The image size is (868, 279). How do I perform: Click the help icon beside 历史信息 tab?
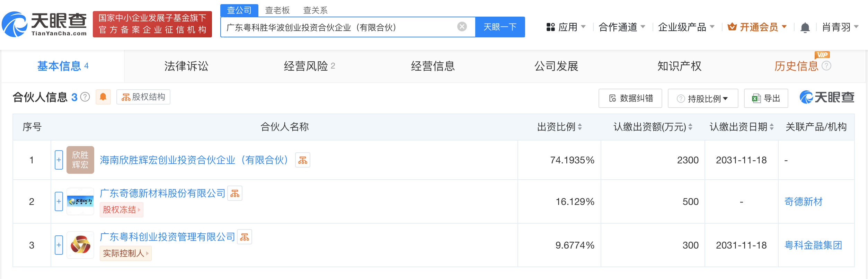point(826,66)
